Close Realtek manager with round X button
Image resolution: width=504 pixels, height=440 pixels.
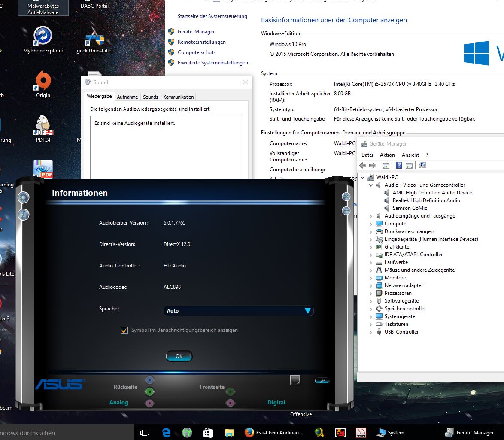346,197
